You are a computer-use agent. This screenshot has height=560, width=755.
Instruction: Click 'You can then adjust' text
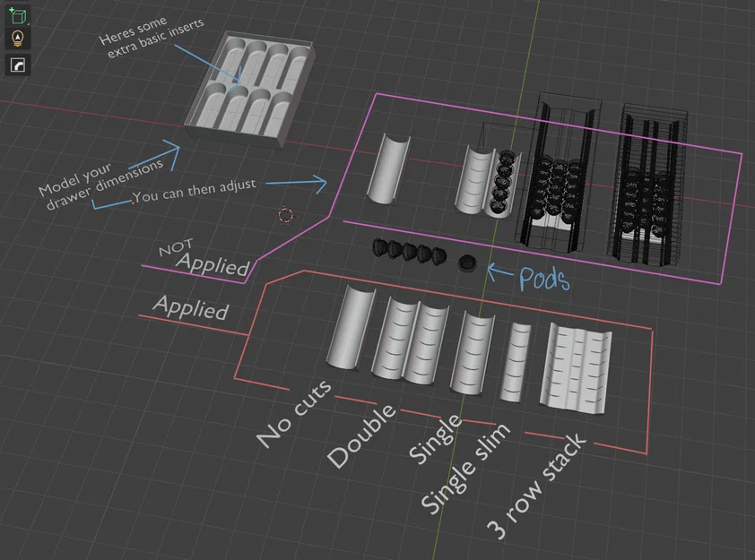pos(194,191)
